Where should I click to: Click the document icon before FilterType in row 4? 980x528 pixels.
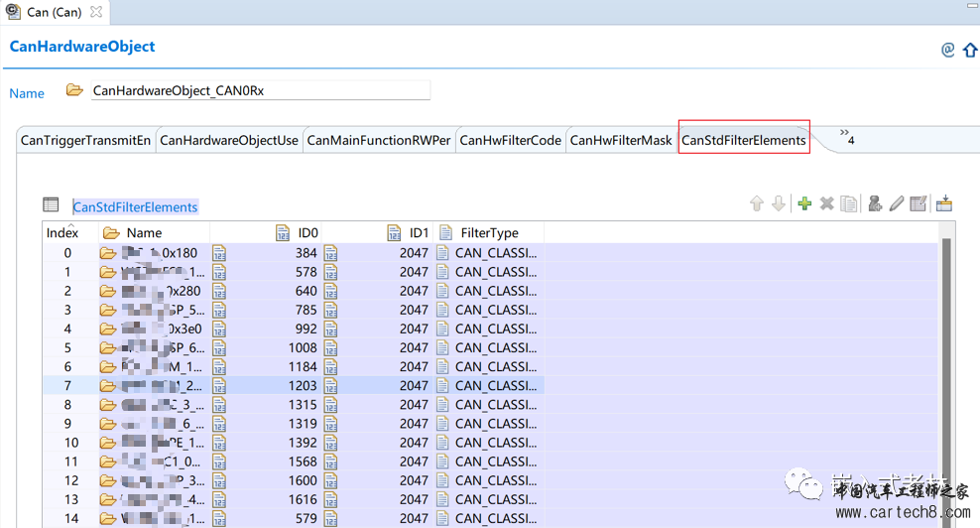click(442, 329)
